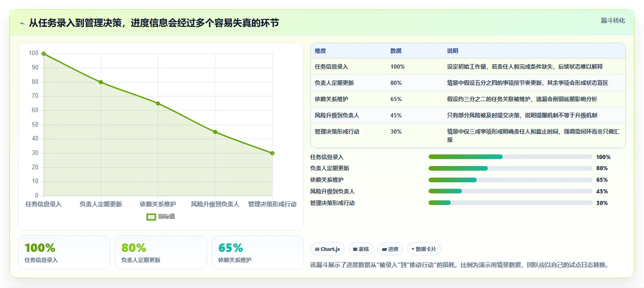The height and width of the screenshot is (288, 644).
Task: Click the 80% value in the table
Action: [x=396, y=83]
